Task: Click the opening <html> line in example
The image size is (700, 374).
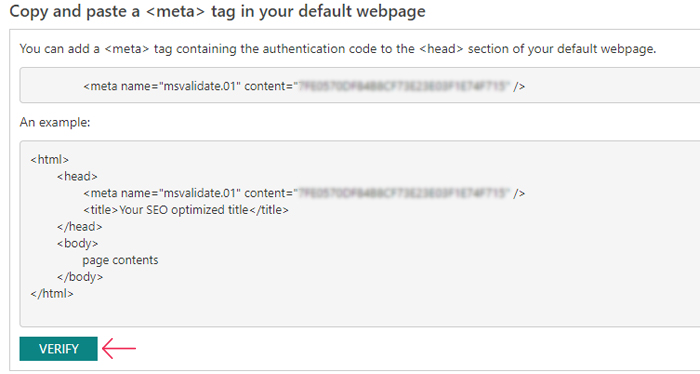Action: coord(50,159)
